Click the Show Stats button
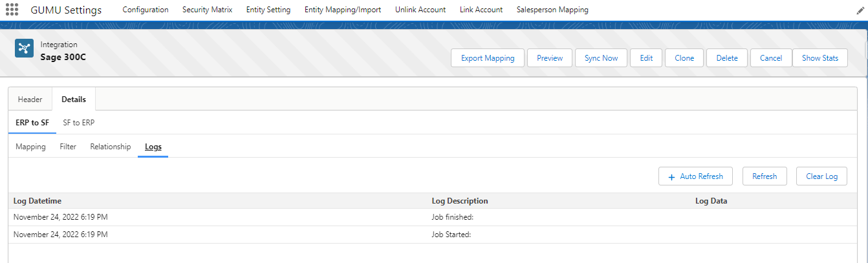 820,58
